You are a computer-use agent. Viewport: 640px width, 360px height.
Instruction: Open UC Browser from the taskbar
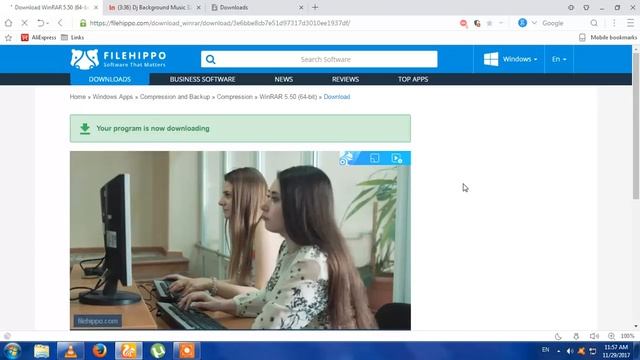tap(128, 351)
